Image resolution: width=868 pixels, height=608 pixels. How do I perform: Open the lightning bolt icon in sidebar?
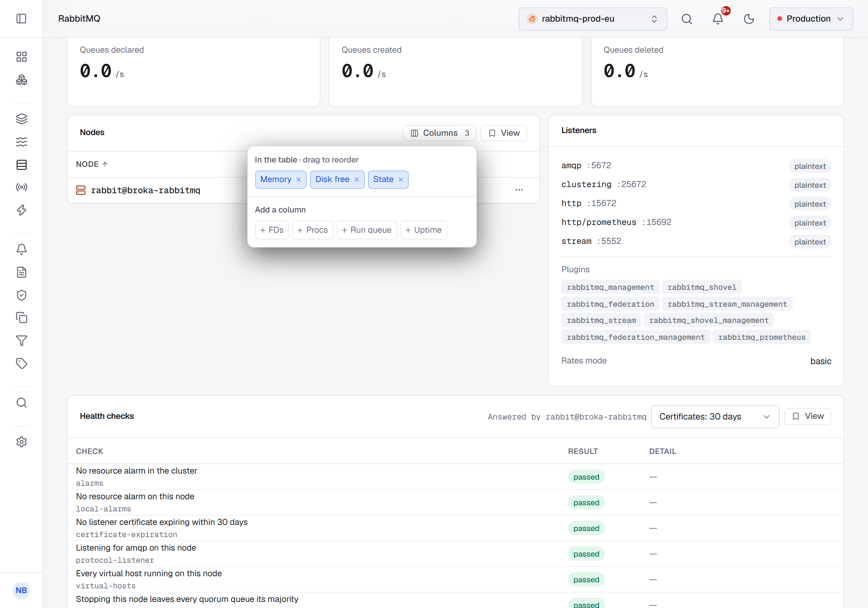[22, 210]
